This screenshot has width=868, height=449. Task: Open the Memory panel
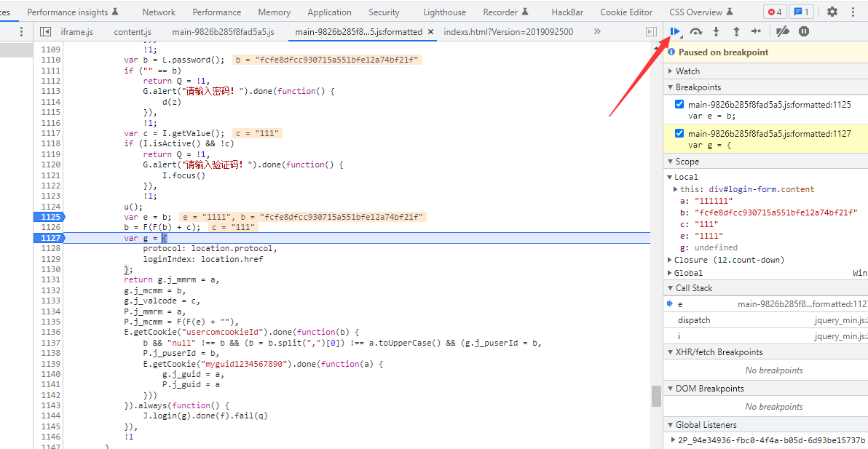click(274, 12)
